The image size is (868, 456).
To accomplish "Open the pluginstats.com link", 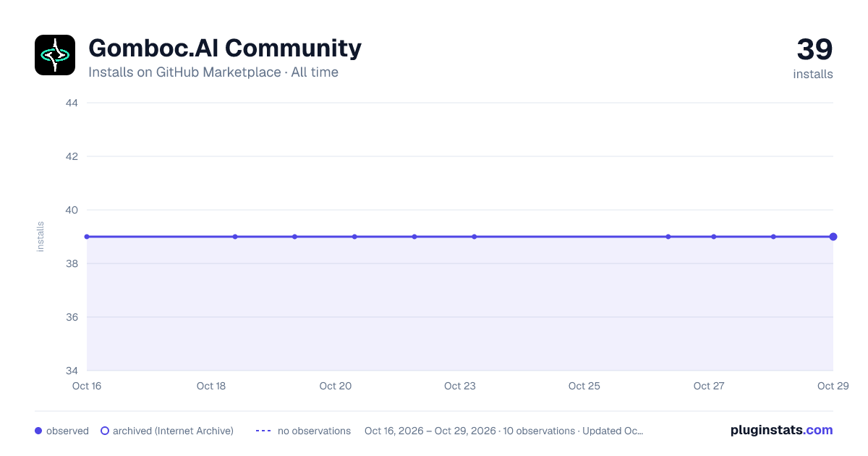I will (x=782, y=430).
